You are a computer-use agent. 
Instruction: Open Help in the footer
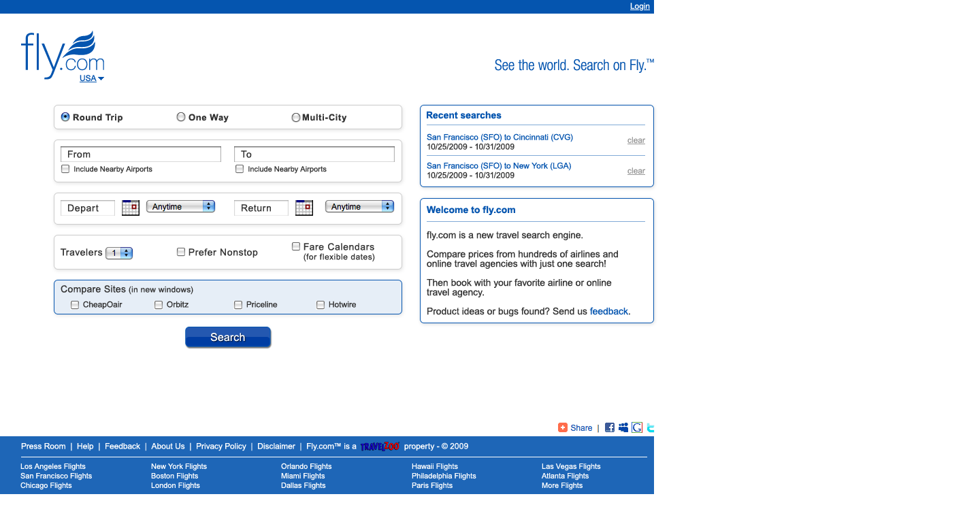[85, 446]
